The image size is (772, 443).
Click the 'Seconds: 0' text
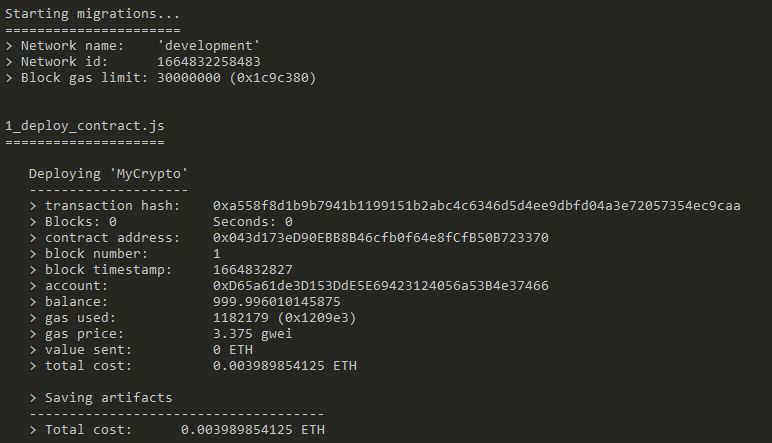pos(253,222)
